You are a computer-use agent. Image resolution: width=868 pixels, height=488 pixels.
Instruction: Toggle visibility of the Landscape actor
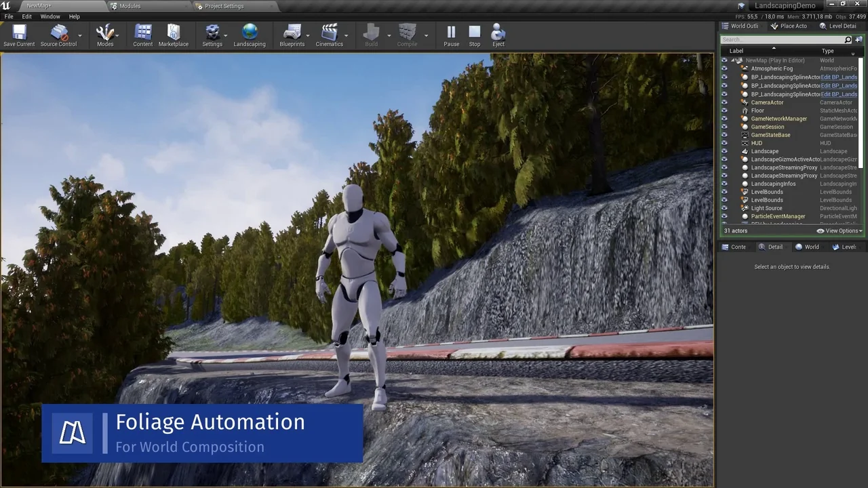(724, 151)
